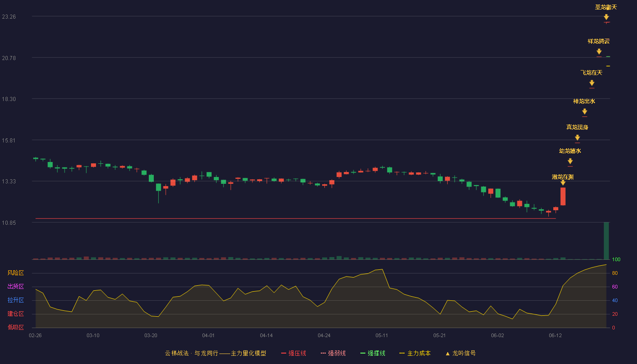Click the 06-12 date axis label
Screen dimensions: 637x364
click(x=555, y=335)
